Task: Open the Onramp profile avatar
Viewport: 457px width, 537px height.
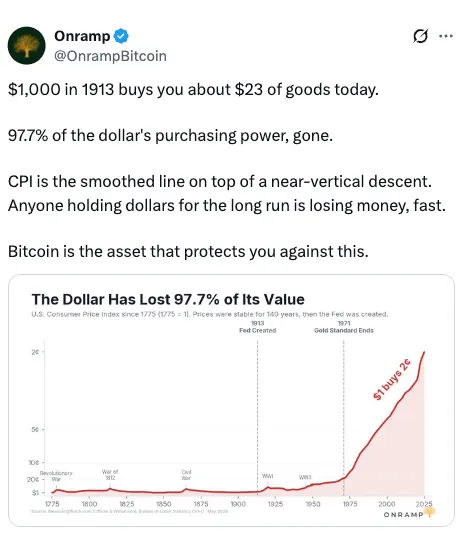Action: tap(26, 46)
